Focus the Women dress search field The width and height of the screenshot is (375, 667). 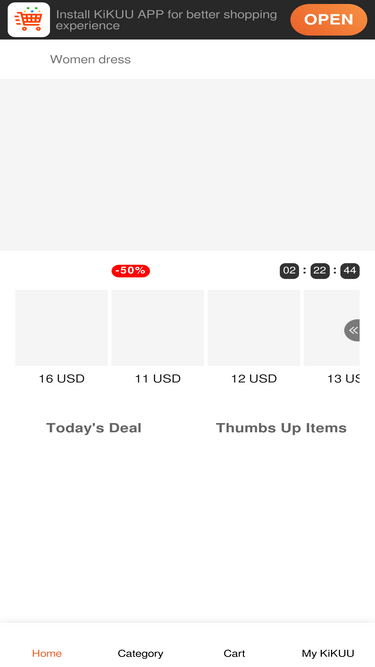pos(187,59)
